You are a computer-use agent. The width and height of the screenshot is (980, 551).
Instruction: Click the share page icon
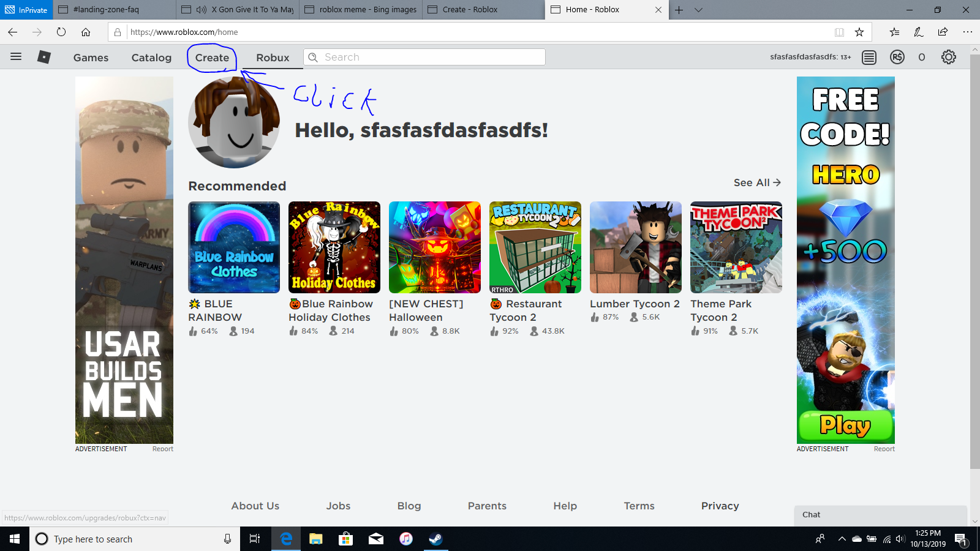943,32
